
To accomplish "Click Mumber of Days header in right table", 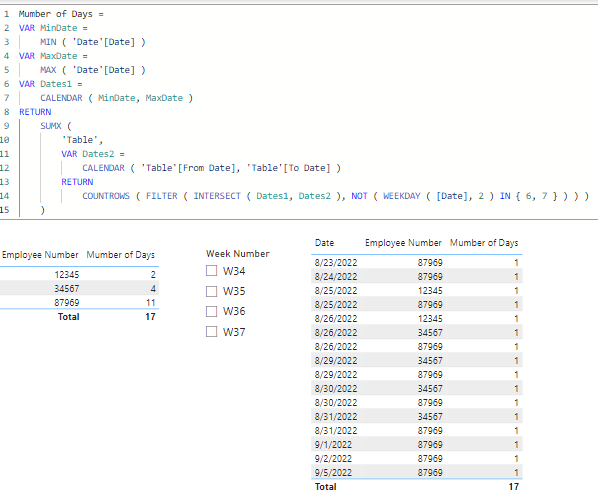I will pyautogui.click(x=484, y=242).
